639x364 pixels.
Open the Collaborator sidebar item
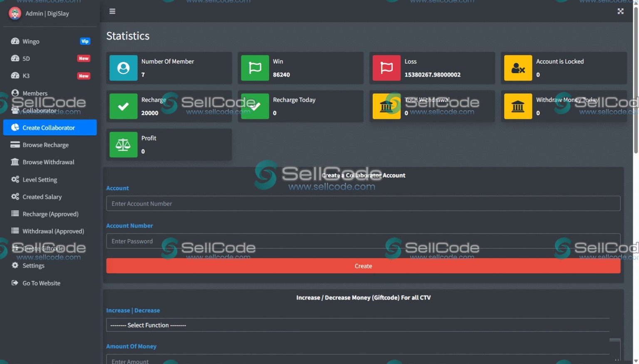pos(50,111)
